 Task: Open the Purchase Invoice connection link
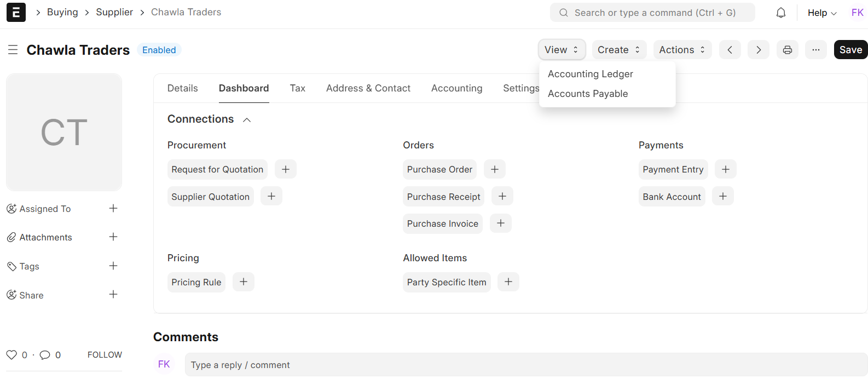(x=442, y=223)
